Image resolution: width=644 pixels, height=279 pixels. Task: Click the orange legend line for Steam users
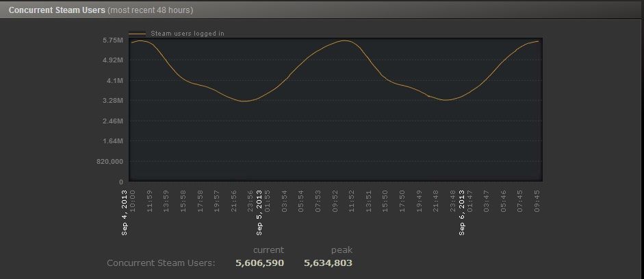(x=137, y=34)
